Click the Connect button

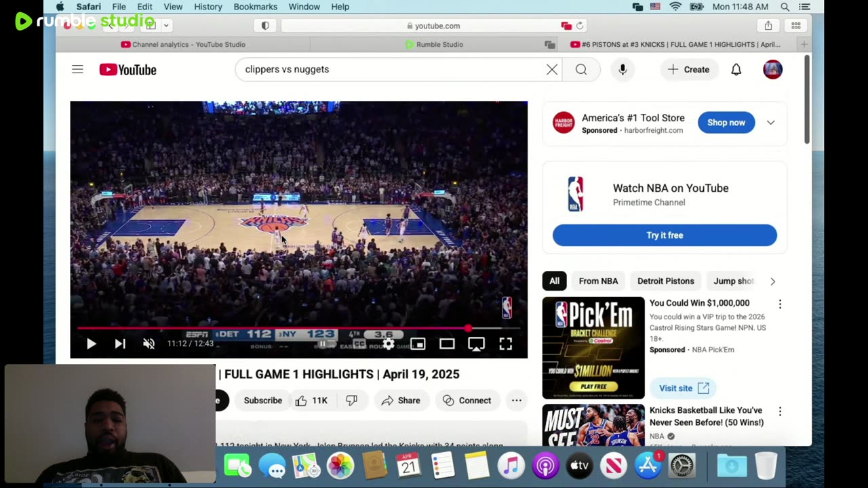point(467,401)
